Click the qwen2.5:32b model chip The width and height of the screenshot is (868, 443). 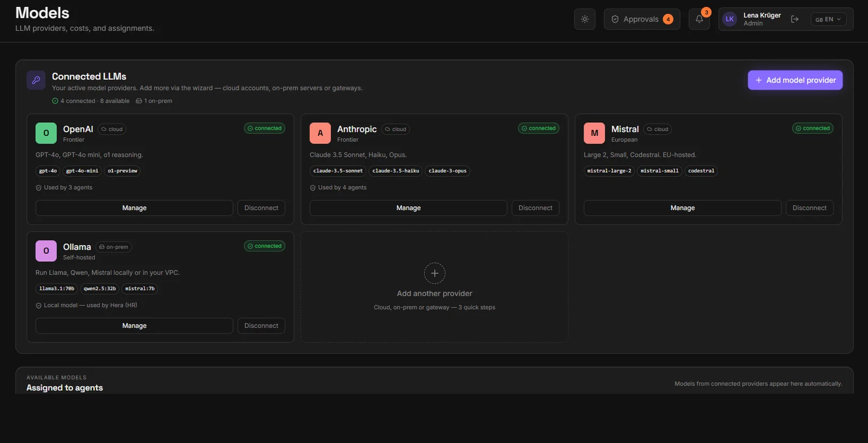[100, 289]
